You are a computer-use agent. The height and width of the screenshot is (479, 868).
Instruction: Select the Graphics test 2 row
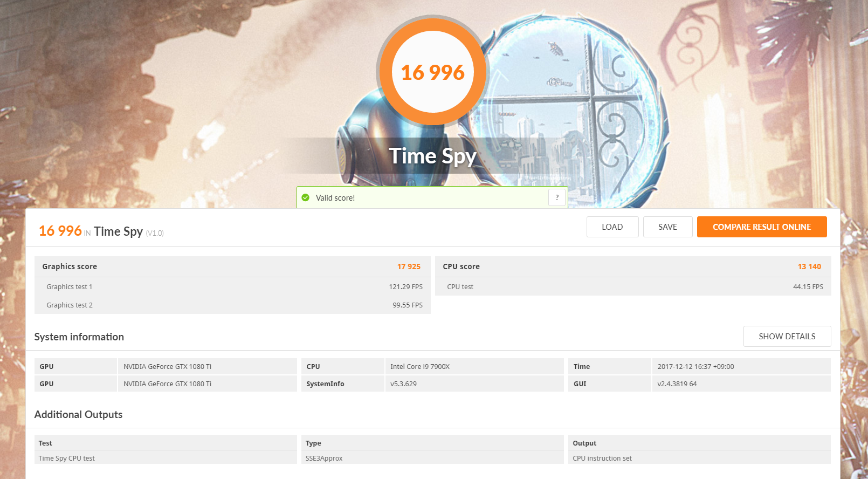click(232, 305)
